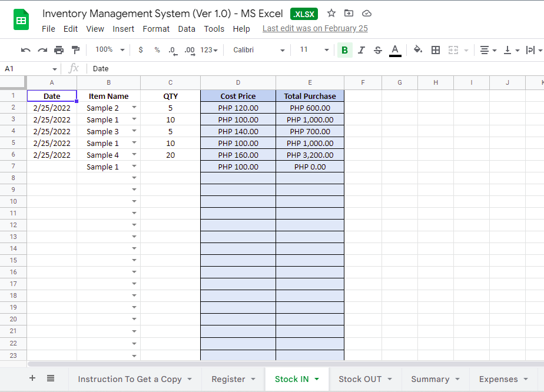The width and height of the screenshot is (544, 392).
Task: Open vertical align dropdown
Action: point(512,50)
